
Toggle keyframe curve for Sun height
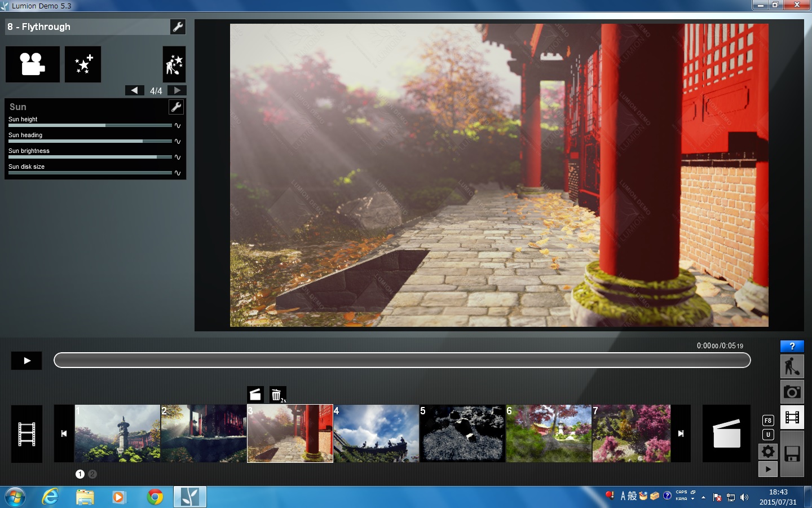(178, 125)
